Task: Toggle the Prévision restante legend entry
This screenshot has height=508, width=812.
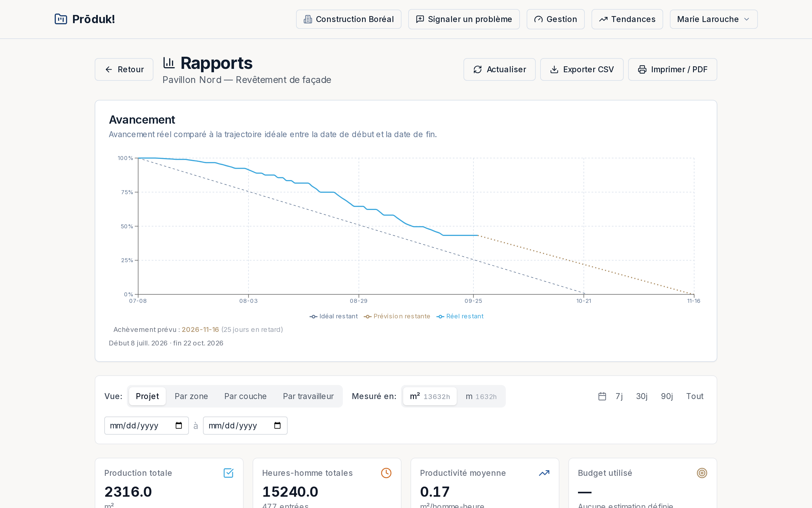Action: [x=397, y=316]
